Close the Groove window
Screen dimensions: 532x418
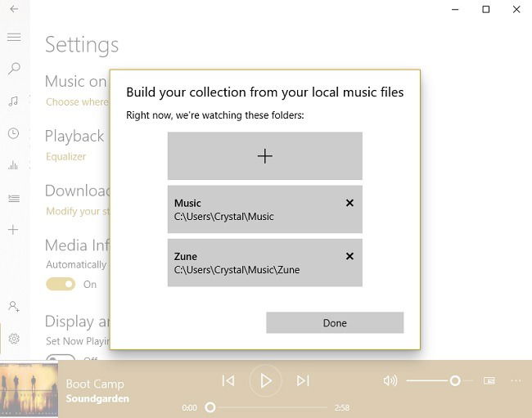[x=516, y=9]
